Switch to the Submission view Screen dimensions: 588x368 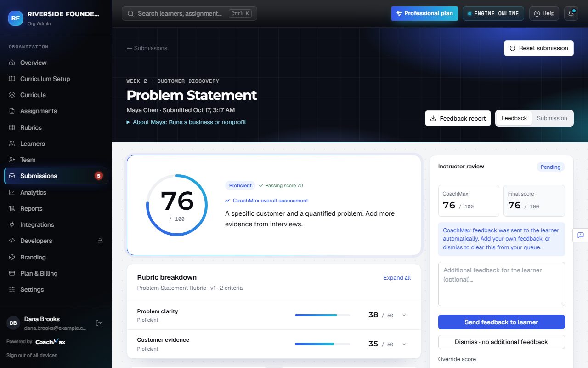tap(552, 118)
